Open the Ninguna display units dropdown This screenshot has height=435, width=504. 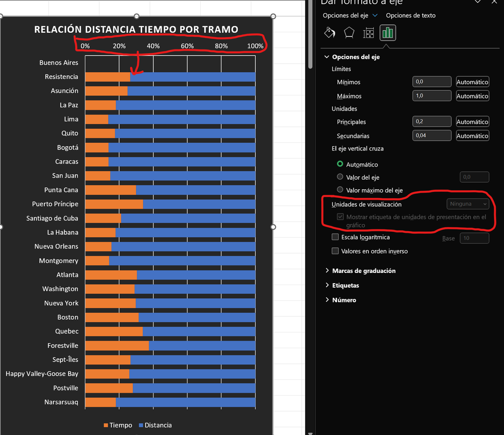468,203
